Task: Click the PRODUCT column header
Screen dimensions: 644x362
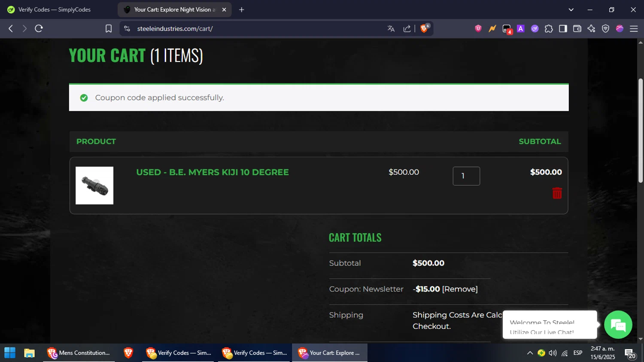Action: click(96, 142)
